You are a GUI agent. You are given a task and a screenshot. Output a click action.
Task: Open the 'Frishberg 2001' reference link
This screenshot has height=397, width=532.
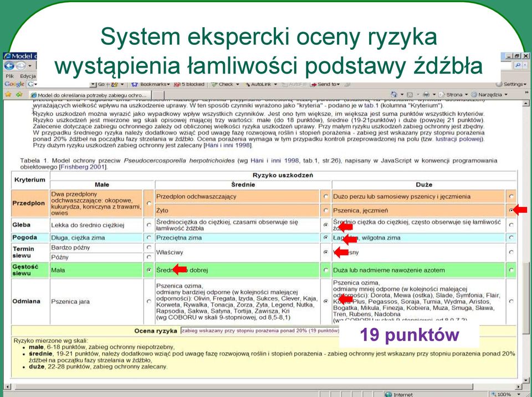pyautogui.click(x=83, y=167)
